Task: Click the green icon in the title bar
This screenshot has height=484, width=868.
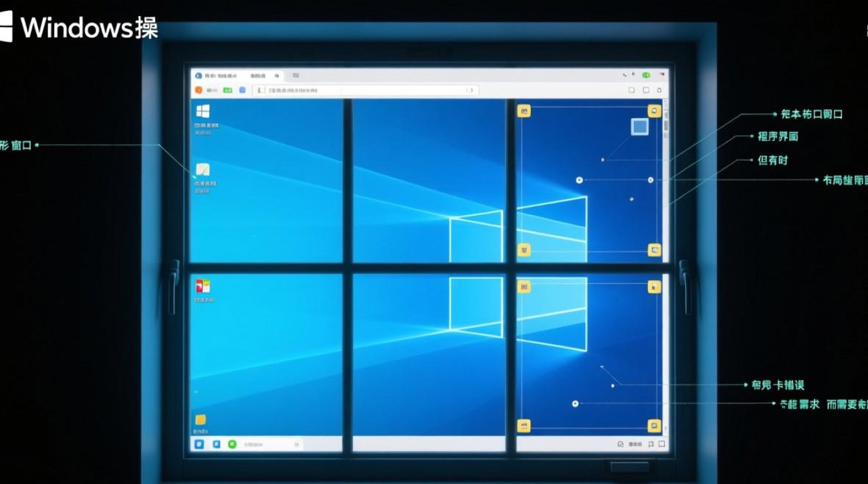Action: (646, 76)
